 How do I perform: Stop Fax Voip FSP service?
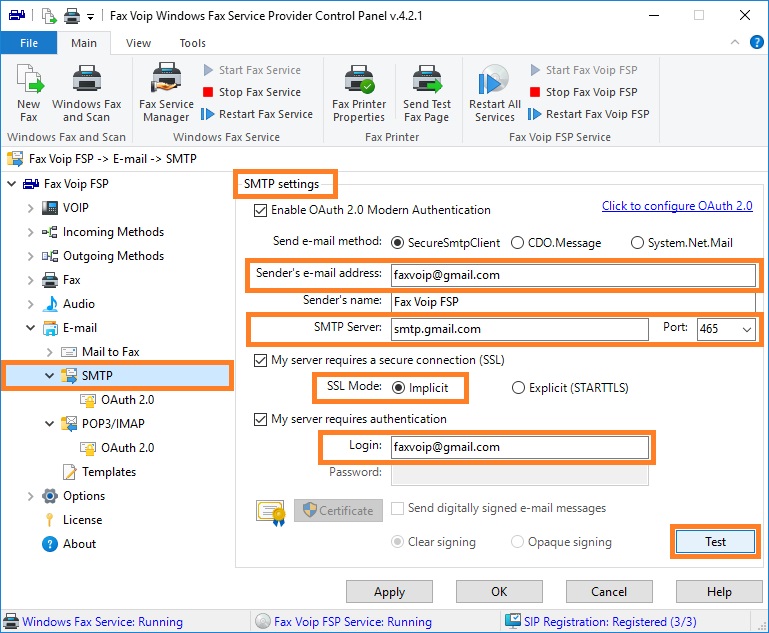[x=584, y=92]
